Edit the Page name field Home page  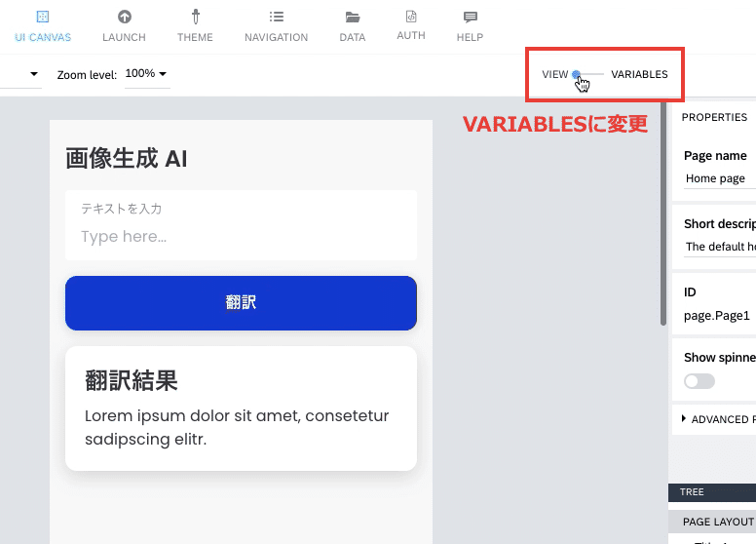point(720,178)
